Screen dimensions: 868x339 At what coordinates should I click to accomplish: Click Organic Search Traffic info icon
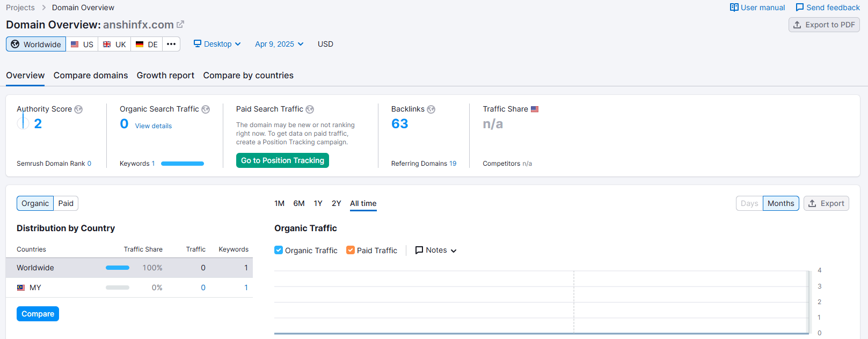click(206, 109)
